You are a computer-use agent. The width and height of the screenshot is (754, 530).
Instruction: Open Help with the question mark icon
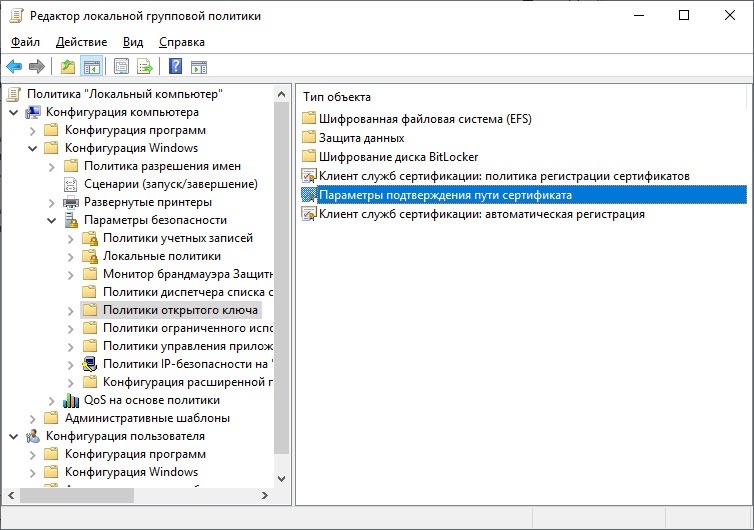[x=175, y=67]
